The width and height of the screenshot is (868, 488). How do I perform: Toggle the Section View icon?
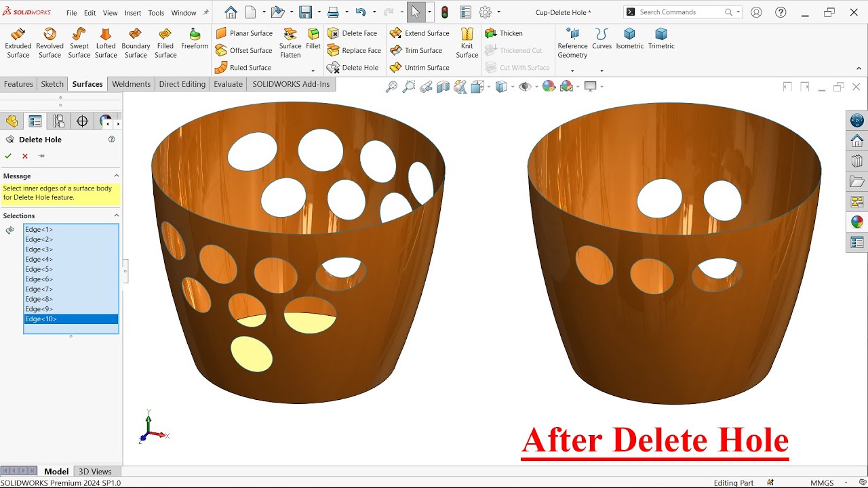point(443,86)
